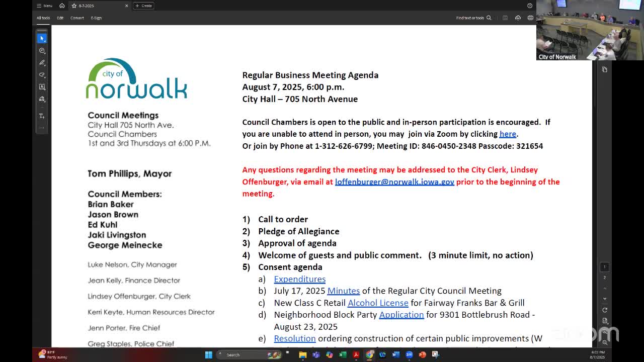Click the print icon in top toolbar
This screenshot has height=362, width=644.
click(530, 18)
